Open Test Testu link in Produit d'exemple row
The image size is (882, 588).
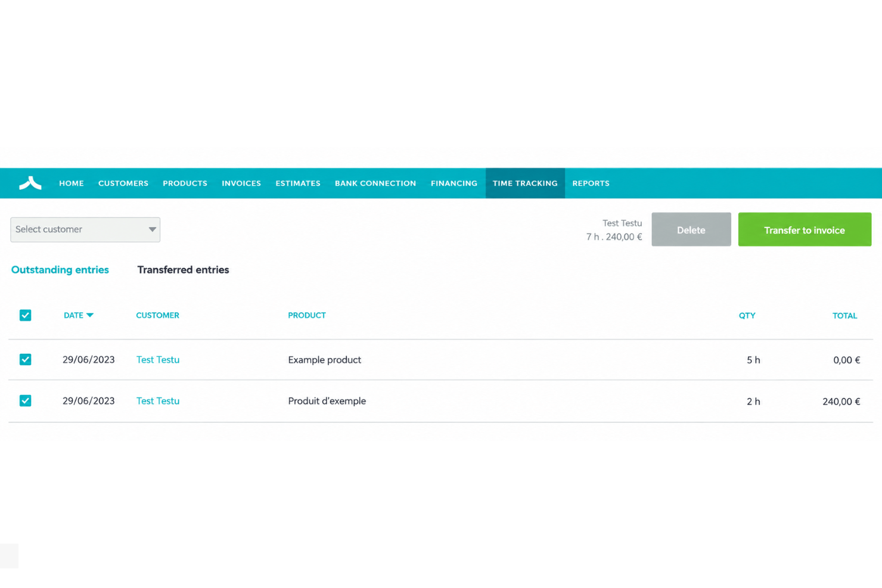pyautogui.click(x=158, y=401)
